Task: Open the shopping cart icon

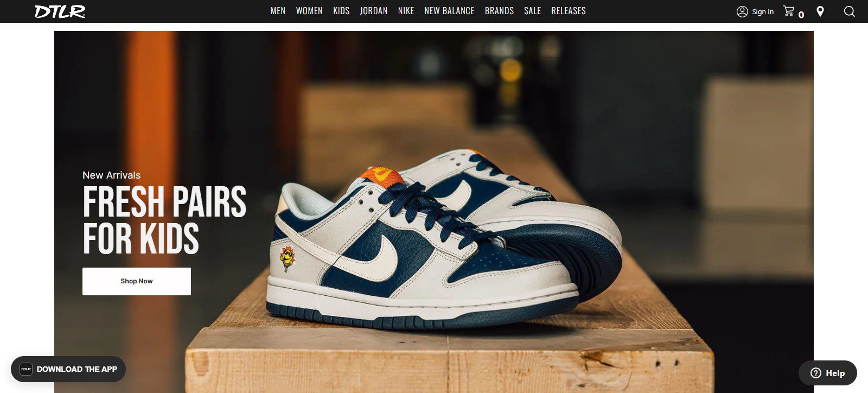Action: 789,11
